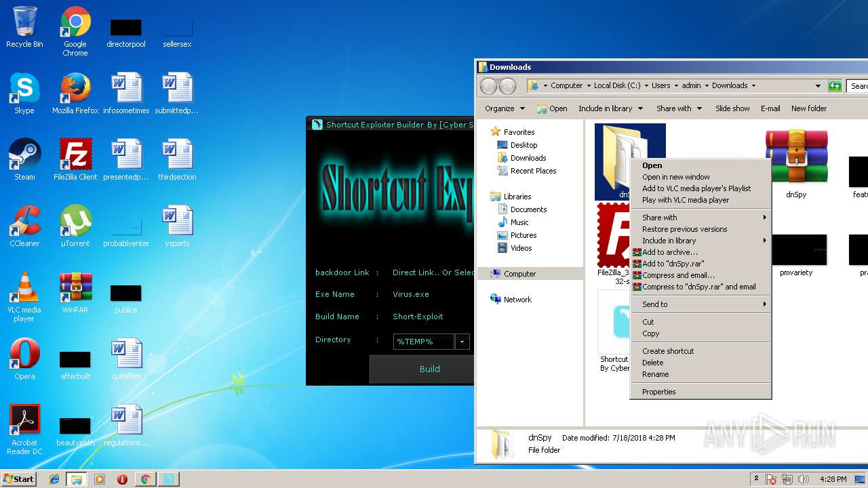Screen dimensions: 868x488
Task: Click the address bar refresh button
Action: pyautogui.click(x=835, y=86)
